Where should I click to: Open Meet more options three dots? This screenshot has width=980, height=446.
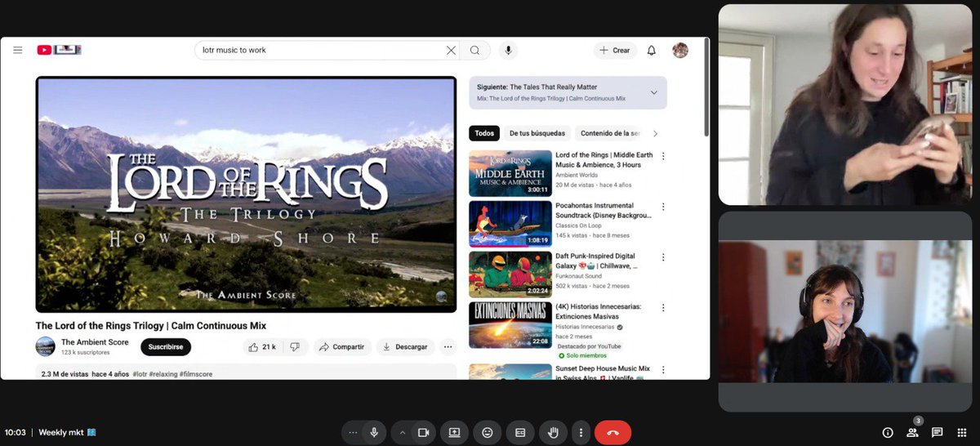click(x=581, y=432)
